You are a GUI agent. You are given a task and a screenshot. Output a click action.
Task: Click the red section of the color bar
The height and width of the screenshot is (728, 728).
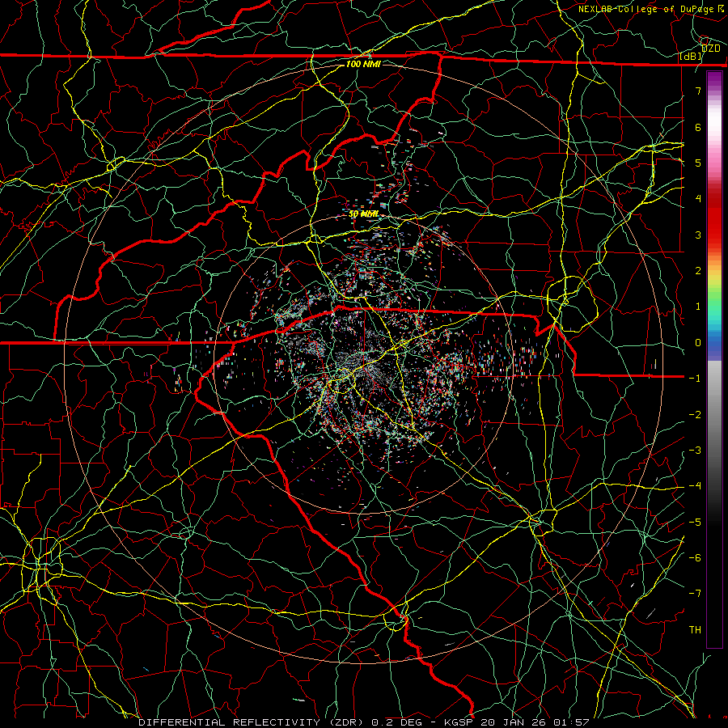click(714, 218)
